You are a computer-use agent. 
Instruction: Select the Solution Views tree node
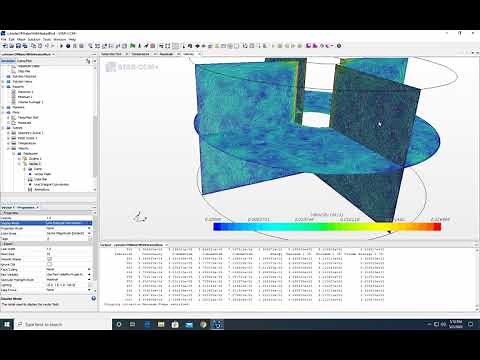[x=22, y=81]
